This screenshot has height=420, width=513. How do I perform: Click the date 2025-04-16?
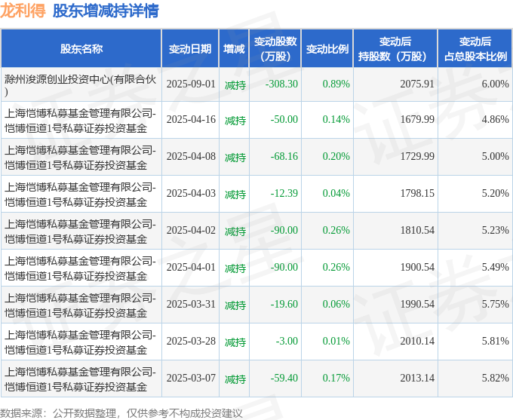coord(191,119)
